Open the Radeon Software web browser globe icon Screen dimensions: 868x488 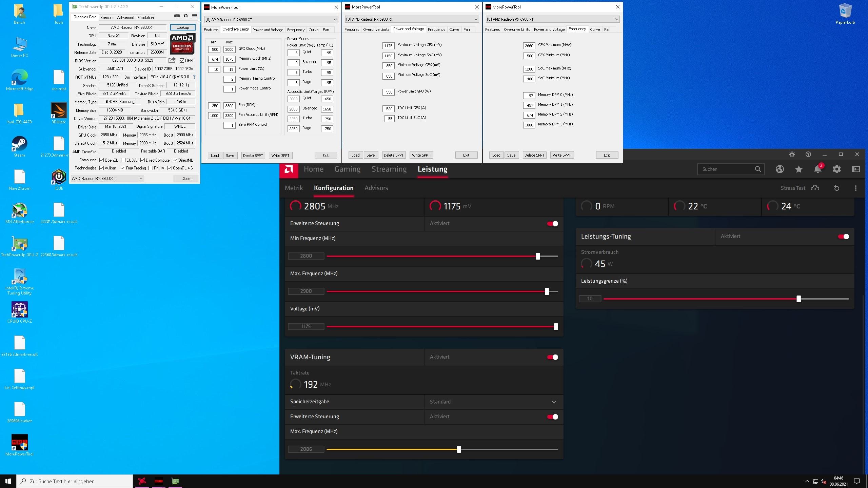pyautogui.click(x=780, y=169)
